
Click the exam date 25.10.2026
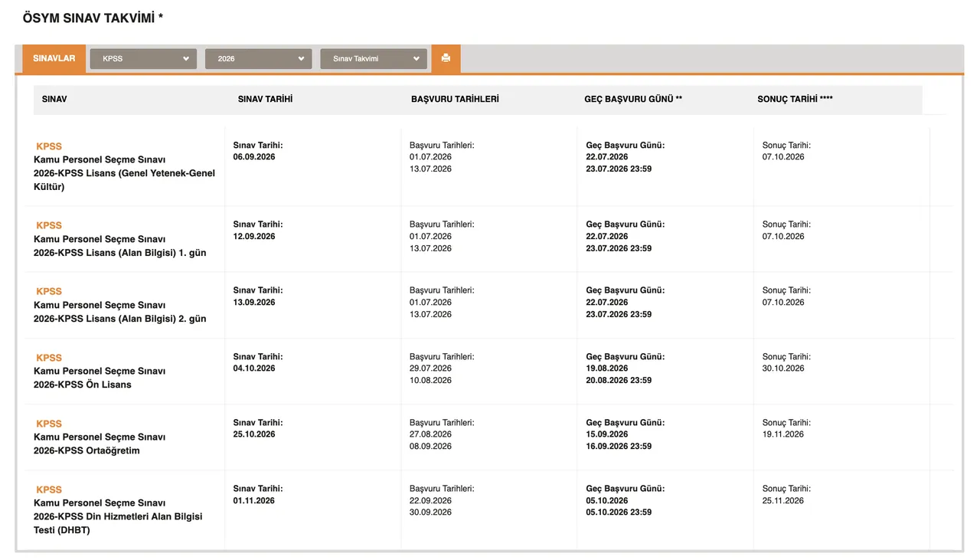point(254,434)
